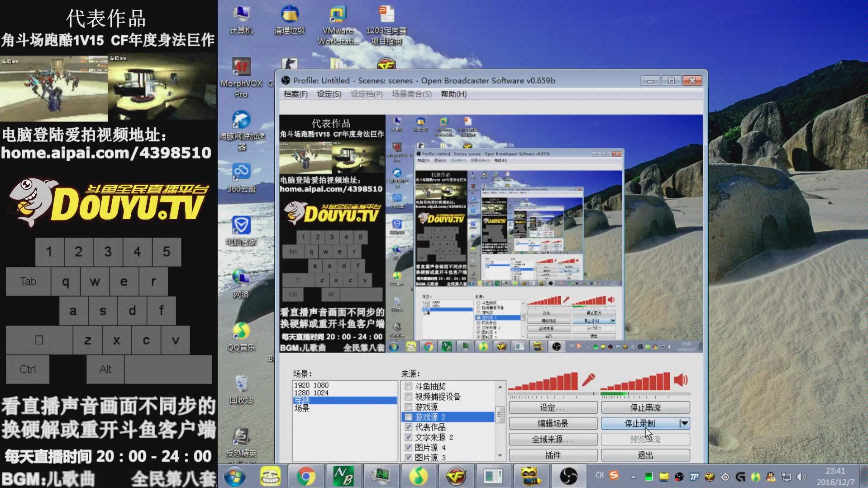Click the CH language indicator
The image size is (868, 488).
pos(600,475)
